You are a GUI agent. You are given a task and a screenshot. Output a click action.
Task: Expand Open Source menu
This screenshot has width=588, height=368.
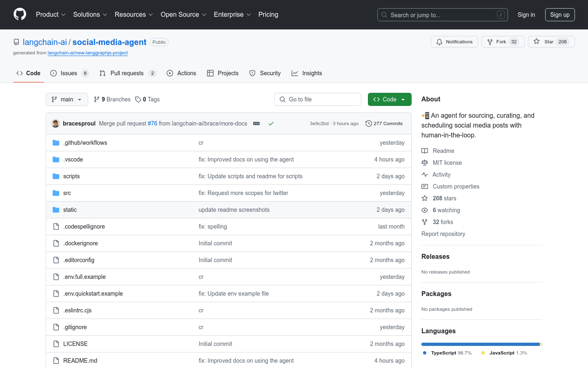pos(184,15)
